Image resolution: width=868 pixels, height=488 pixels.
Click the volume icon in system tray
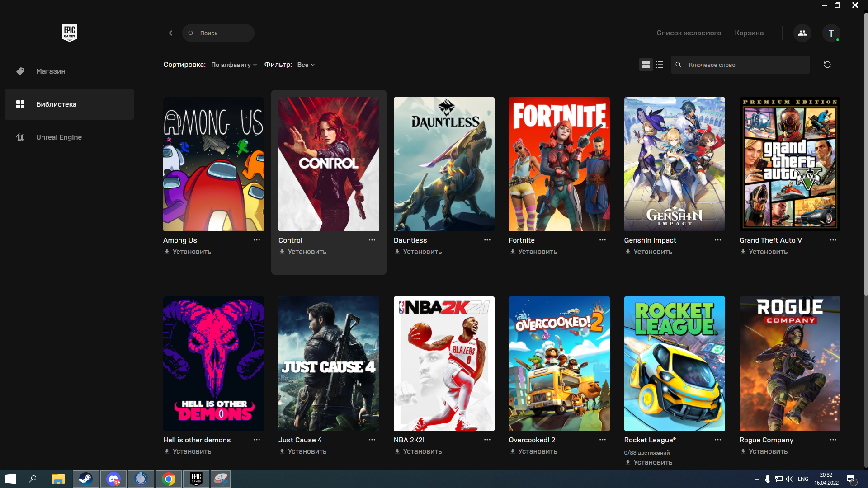(790, 479)
